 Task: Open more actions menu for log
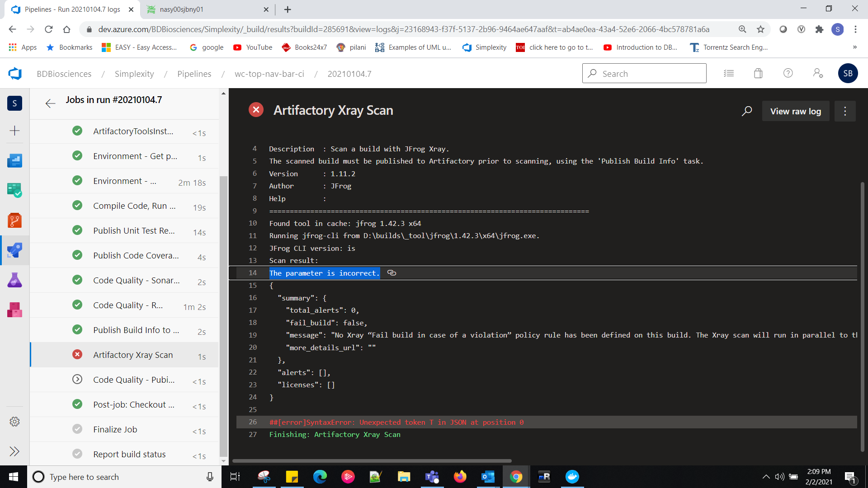[x=845, y=111]
